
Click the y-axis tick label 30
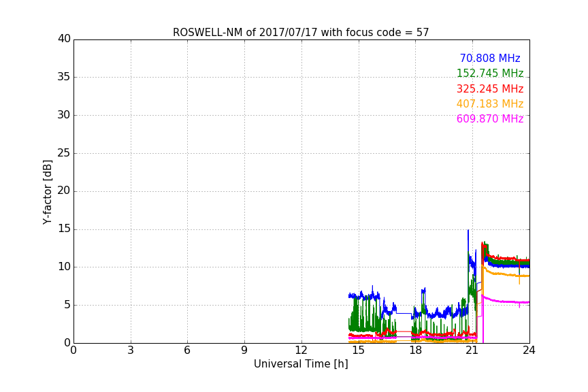64,115
